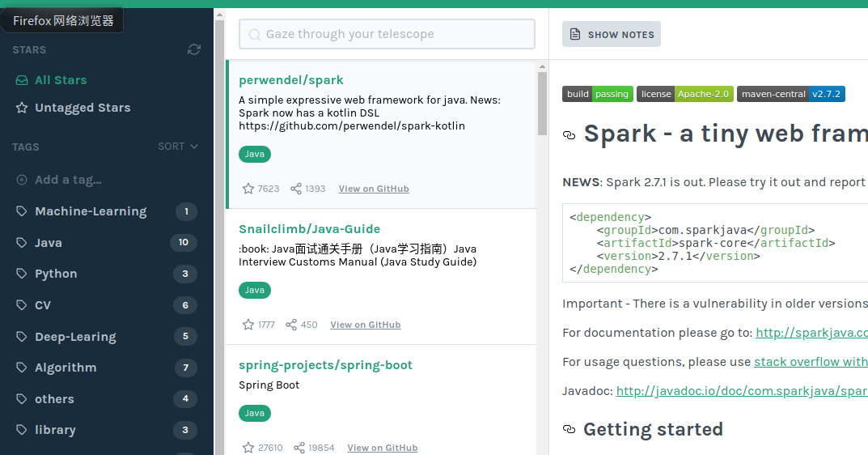This screenshot has height=455, width=868.
Task: Click the build passing badge
Action: (x=598, y=94)
